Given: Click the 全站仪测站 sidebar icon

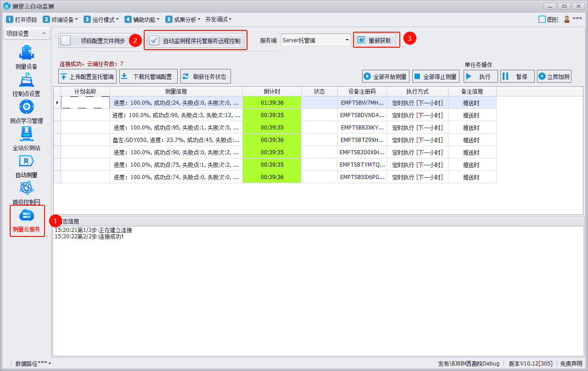Looking at the screenshot, I should (x=26, y=134).
